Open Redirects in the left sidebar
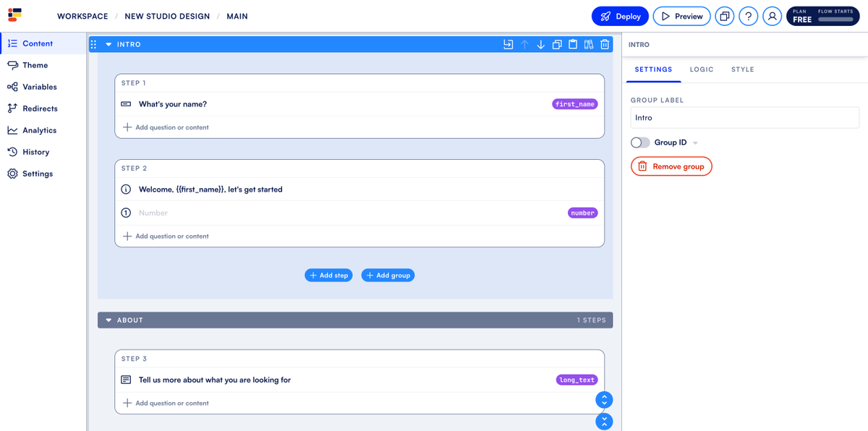The image size is (868, 431). 43,108
